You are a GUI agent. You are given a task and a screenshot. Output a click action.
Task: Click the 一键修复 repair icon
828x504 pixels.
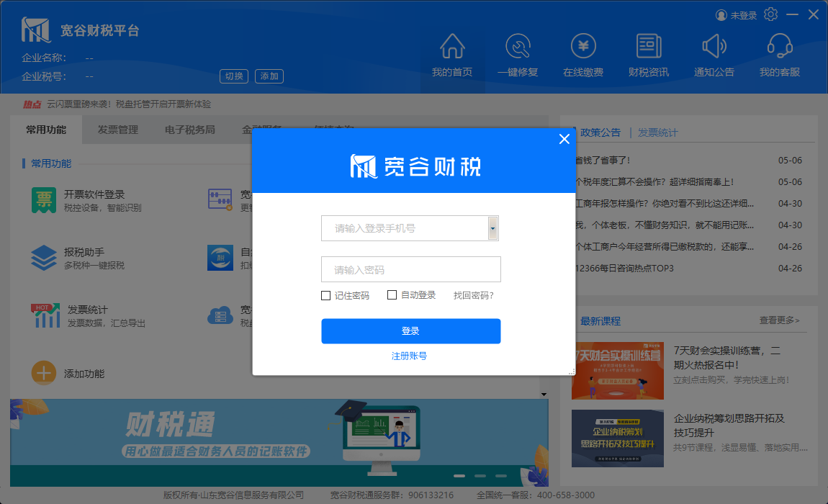click(x=518, y=47)
